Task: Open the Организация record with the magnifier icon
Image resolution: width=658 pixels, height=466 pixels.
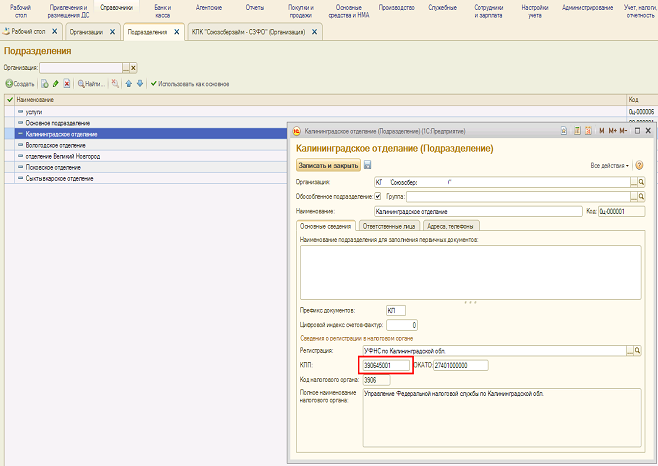Action: pyautogui.click(x=641, y=183)
